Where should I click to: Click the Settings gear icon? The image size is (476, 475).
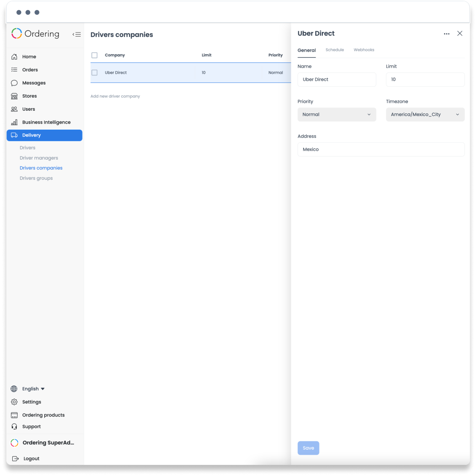point(14,402)
